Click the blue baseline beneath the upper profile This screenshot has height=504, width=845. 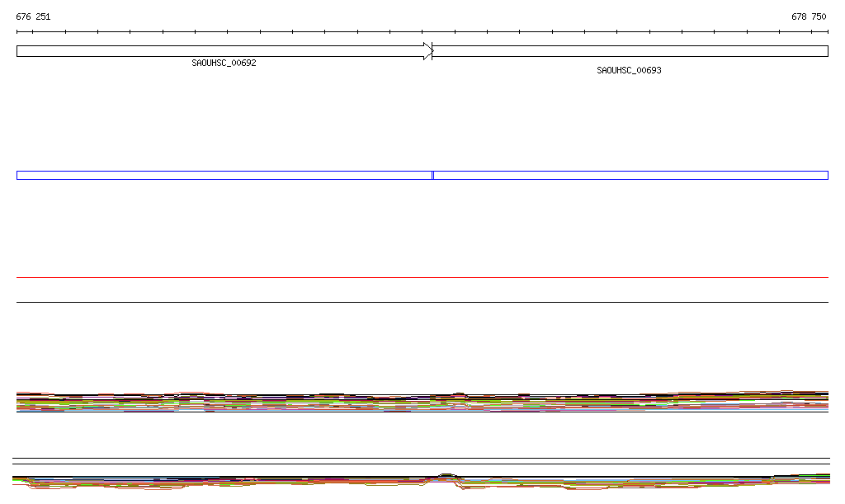(422, 411)
